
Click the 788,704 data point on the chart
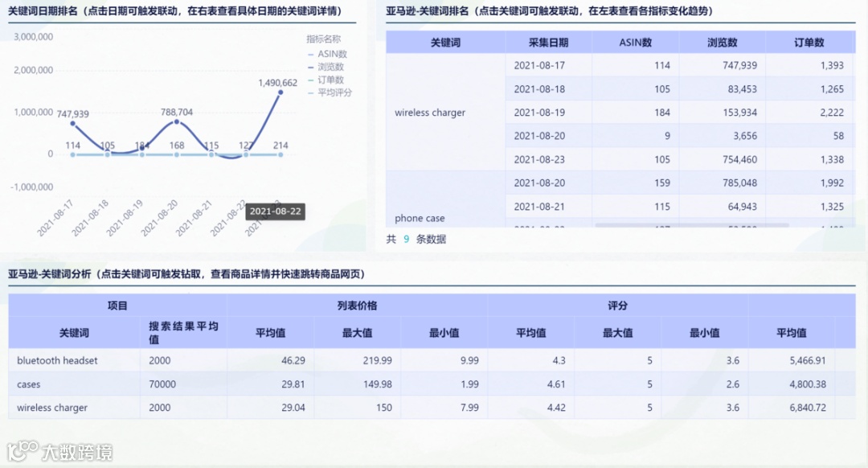(176, 123)
